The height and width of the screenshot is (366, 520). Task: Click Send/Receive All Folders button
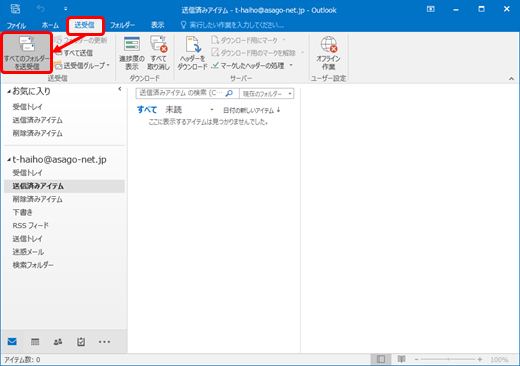click(27, 52)
